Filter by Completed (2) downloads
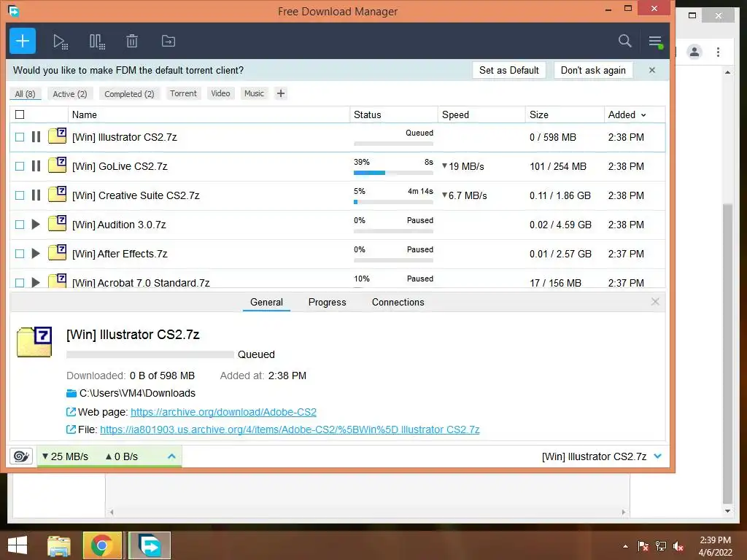The height and width of the screenshot is (560, 747). tap(130, 94)
